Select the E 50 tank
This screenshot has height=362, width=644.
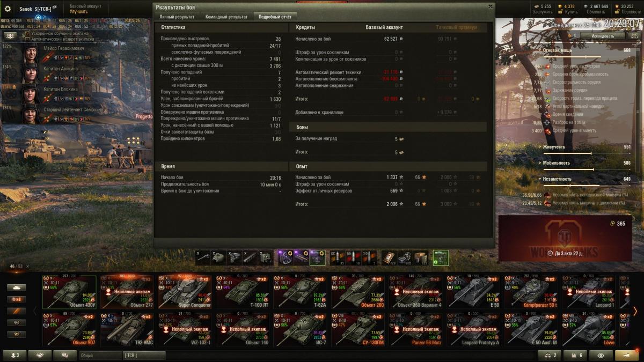pos(473,292)
